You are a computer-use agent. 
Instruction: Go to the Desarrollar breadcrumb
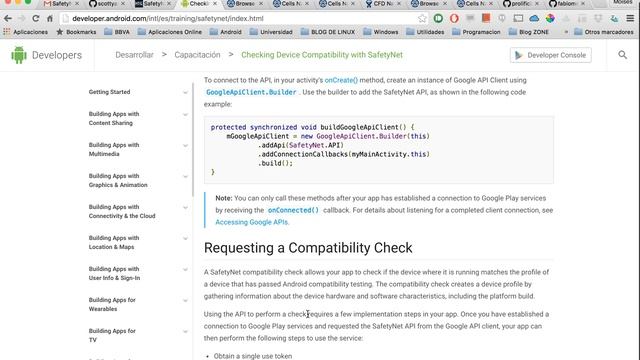tap(134, 55)
